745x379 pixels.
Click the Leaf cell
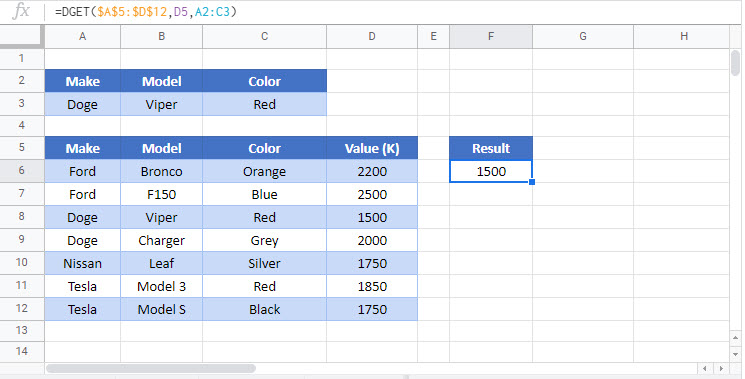(162, 263)
